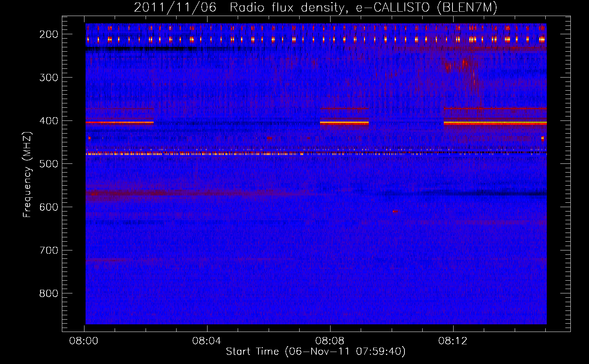Click the 200 frequency tick label

(49, 34)
